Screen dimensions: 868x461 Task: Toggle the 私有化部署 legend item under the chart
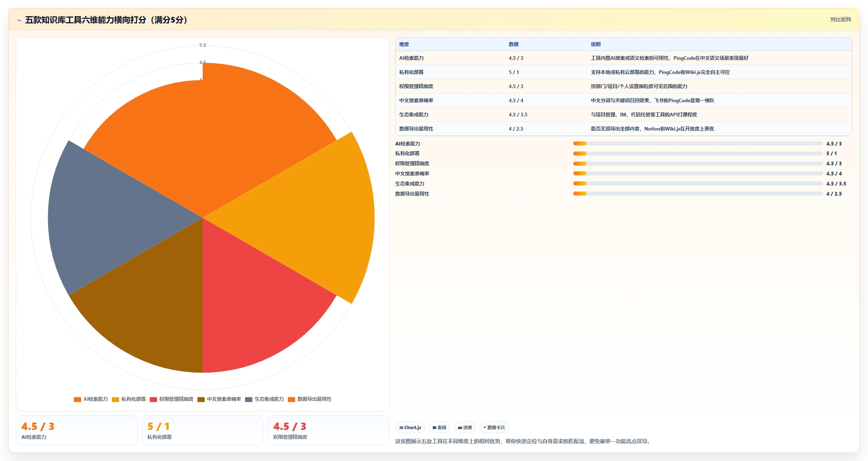pyautogui.click(x=129, y=399)
